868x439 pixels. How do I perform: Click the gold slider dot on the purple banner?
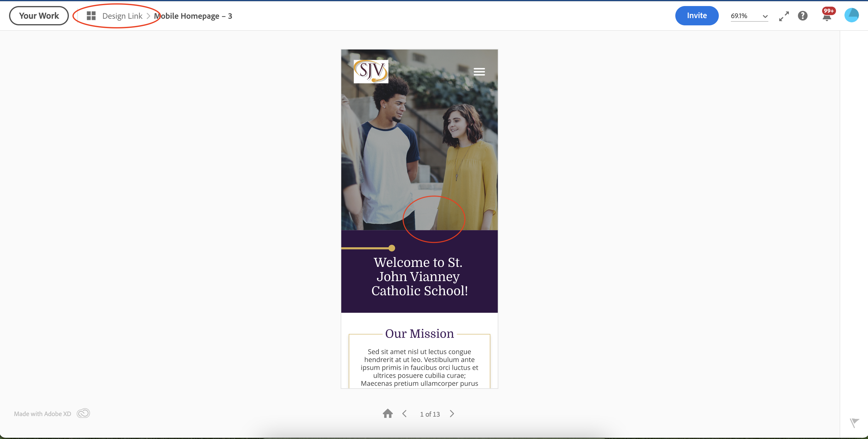pos(391,248)
